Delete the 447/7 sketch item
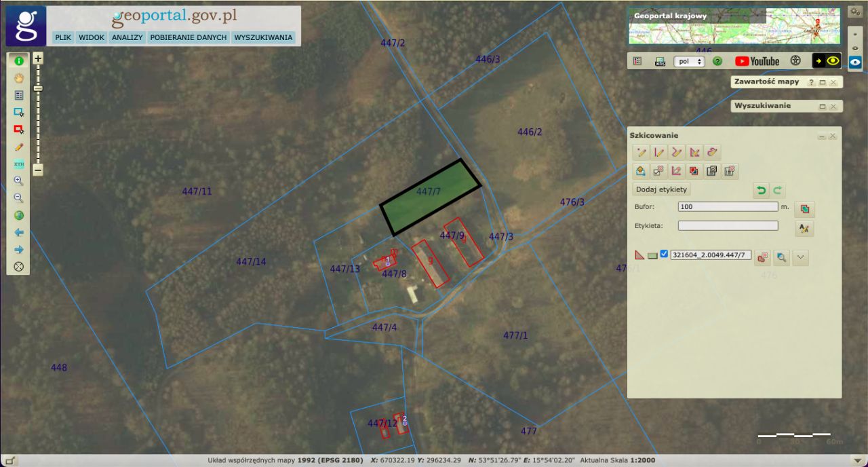This screenshot has height=467, width=868. pyautogui.click(x=764, y=257)
